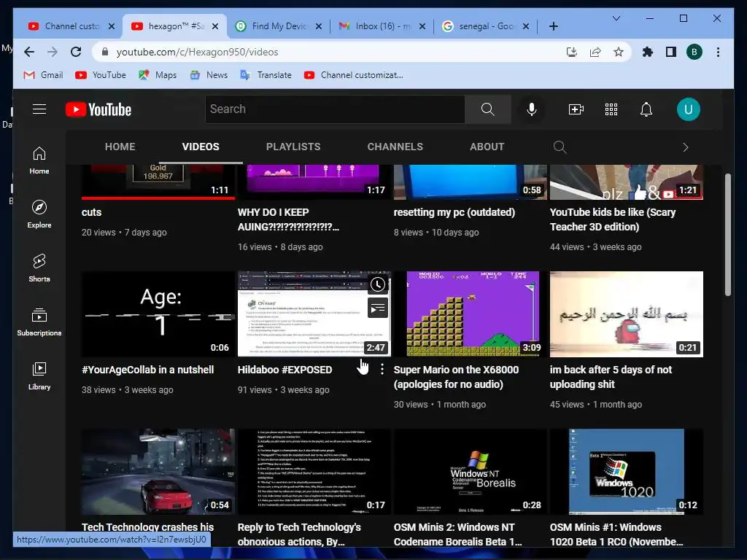Click the address bar URL

click(197, 52)
